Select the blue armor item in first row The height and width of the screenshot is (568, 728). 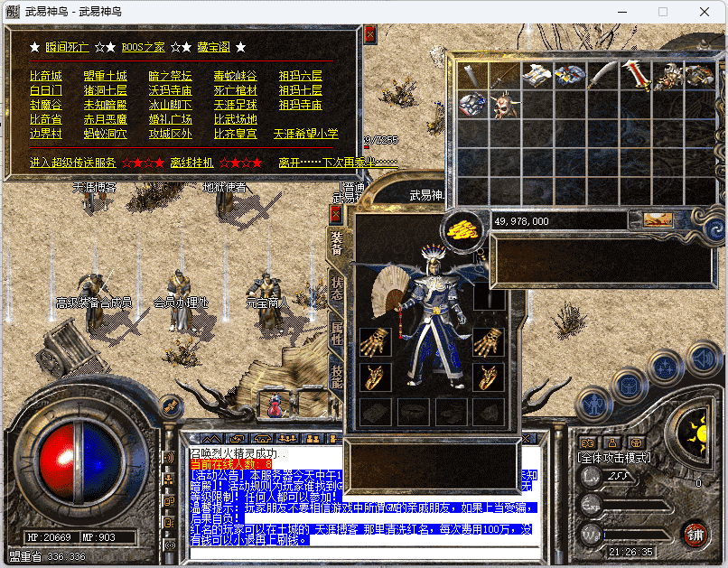click(570, 75)
